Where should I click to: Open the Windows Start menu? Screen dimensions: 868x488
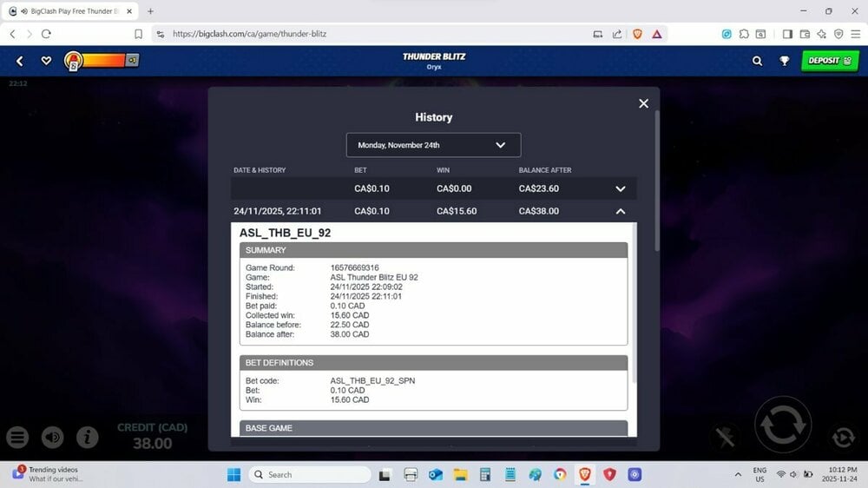click(x=233, y=474)
